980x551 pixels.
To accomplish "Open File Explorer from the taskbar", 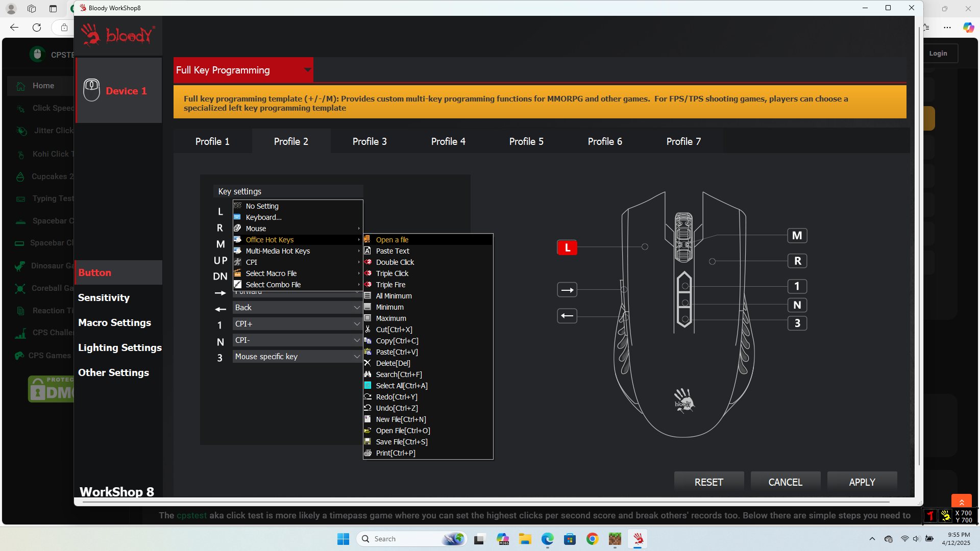I will [x=525, y=539].
